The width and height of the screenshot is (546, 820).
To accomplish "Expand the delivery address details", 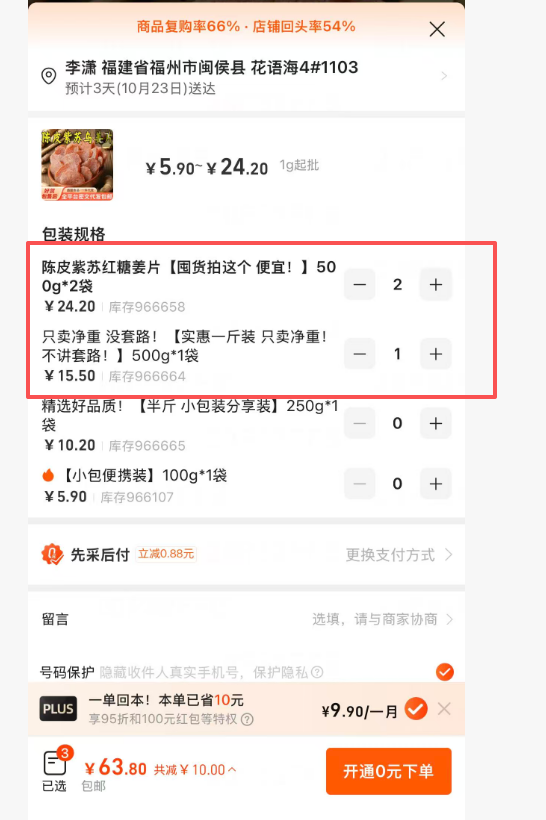I will tap(444, 76).
